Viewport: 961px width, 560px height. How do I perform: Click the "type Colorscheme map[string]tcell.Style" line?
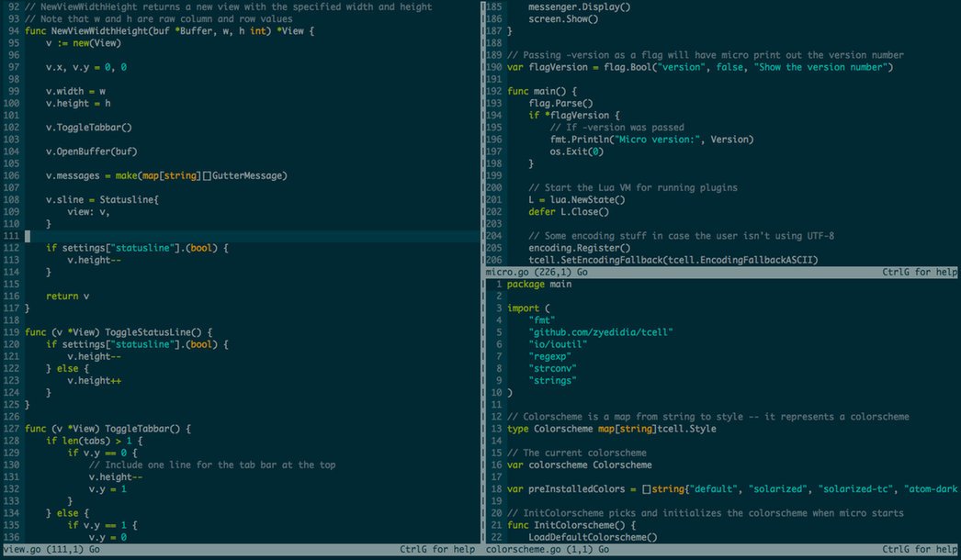point(612,429)
